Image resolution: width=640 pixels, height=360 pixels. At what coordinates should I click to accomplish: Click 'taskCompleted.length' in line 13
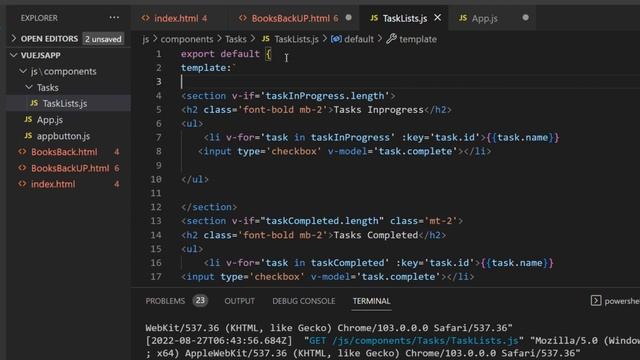tap(322, 221)
